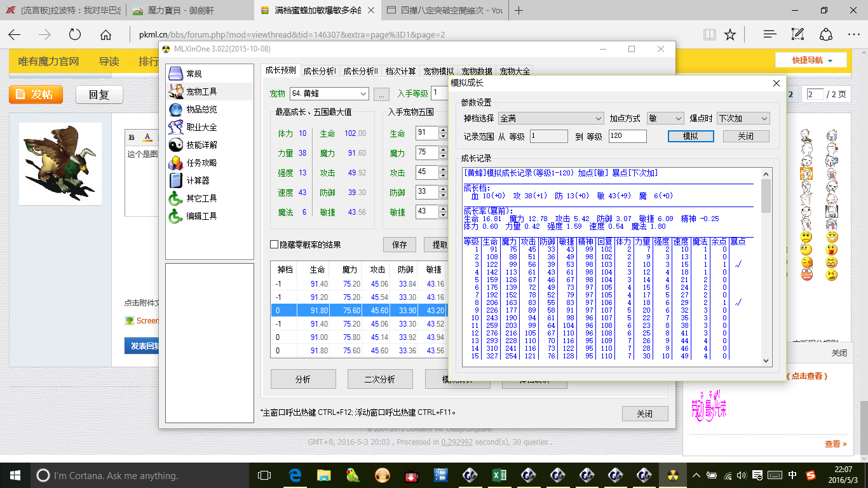Click the 二次分析 button
The width and height of the screenshot is (868, 488).
[379, 379]
